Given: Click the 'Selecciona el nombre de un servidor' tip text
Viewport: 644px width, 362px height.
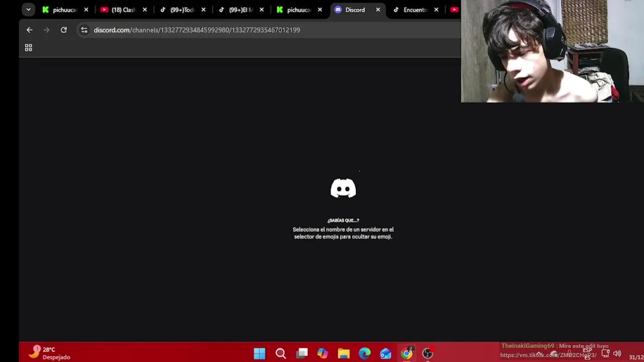Looking at the screenshot, I should (x=343, y=233).
